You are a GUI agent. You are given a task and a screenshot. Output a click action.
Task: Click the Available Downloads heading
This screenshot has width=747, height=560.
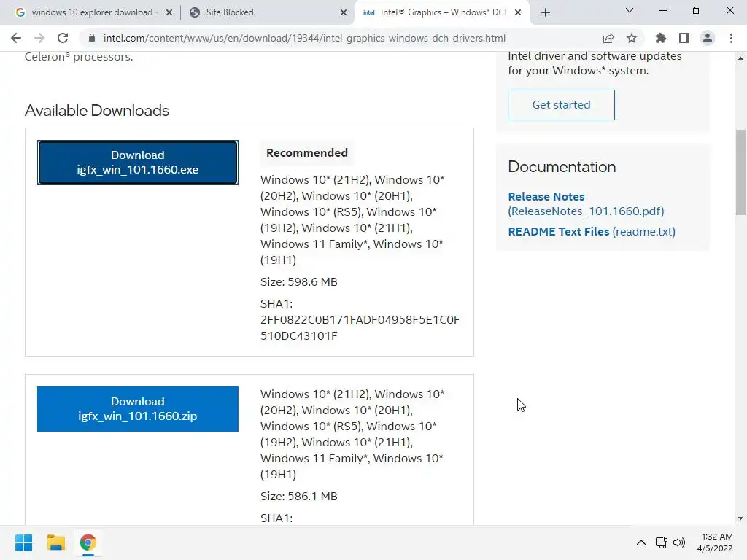pyautogui.click(x=97, y=111)
